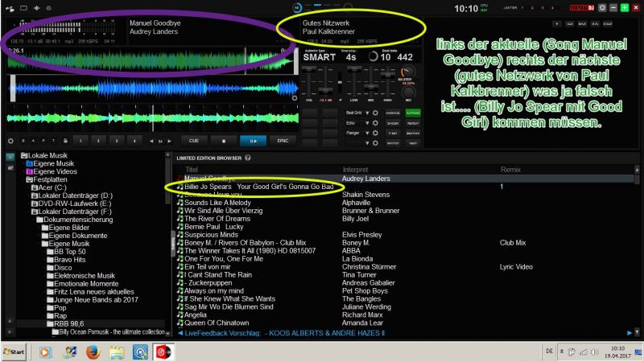Open the VirtualDJ settings gear
The width and height of the screenshot is (644, 362).
[x=602, y=8]
